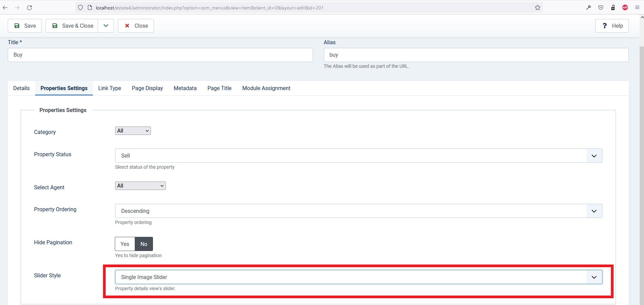Open the Category dropdown

tap(133, 131)
